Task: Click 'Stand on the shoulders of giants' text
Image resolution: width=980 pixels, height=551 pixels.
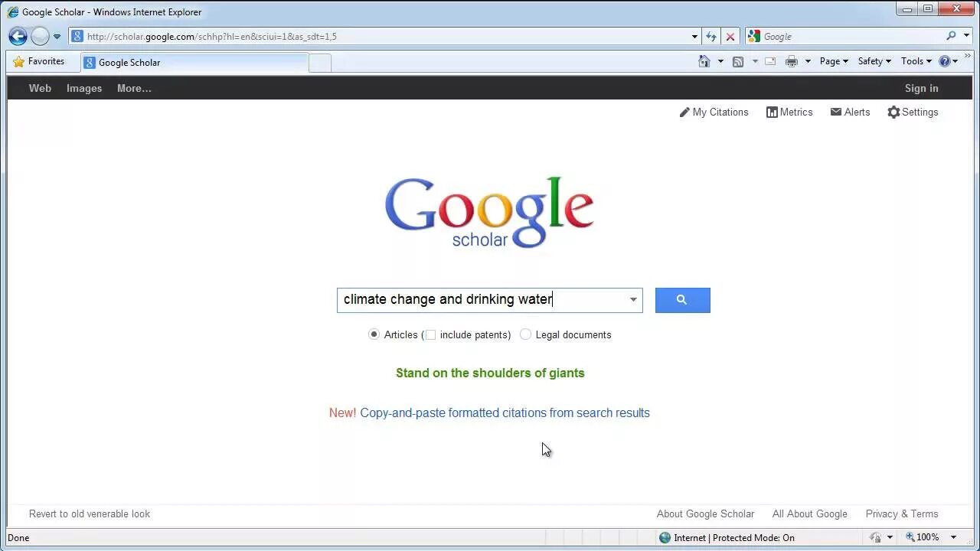Action: coord(490,373)
